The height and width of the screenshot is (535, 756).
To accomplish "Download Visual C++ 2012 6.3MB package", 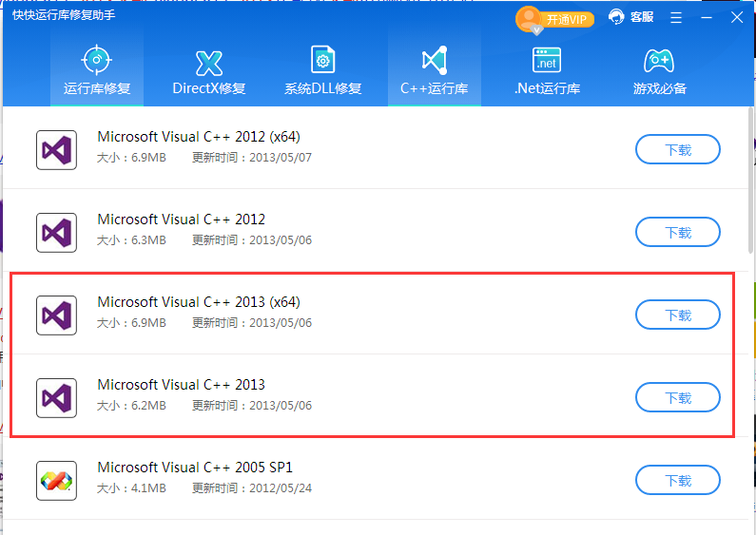I will coord(678,232).
